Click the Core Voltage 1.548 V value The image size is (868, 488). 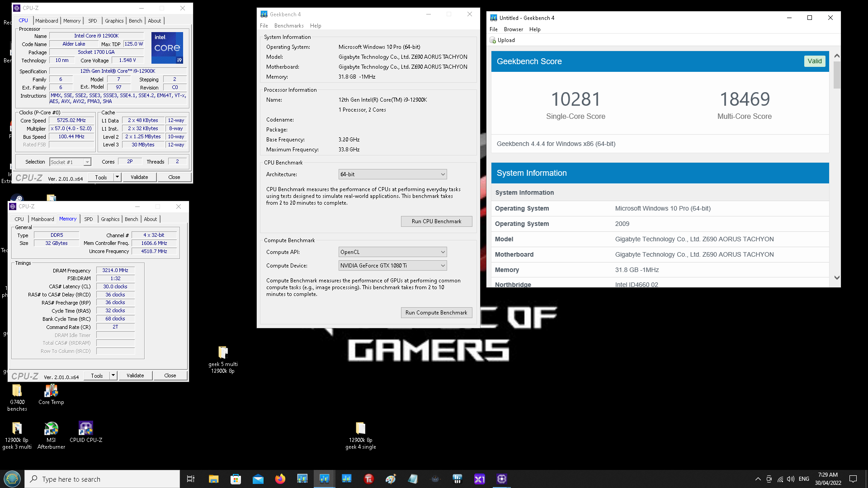tap(127, 60)
